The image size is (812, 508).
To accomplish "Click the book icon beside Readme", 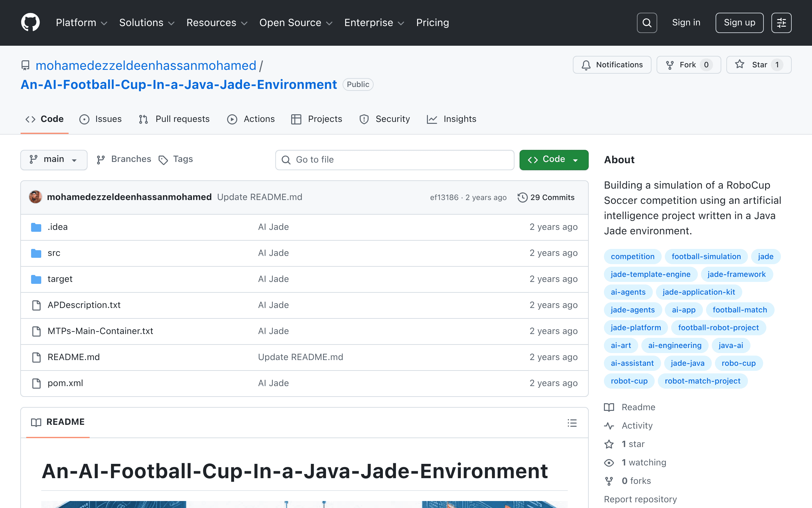I will tap(609, 407).
